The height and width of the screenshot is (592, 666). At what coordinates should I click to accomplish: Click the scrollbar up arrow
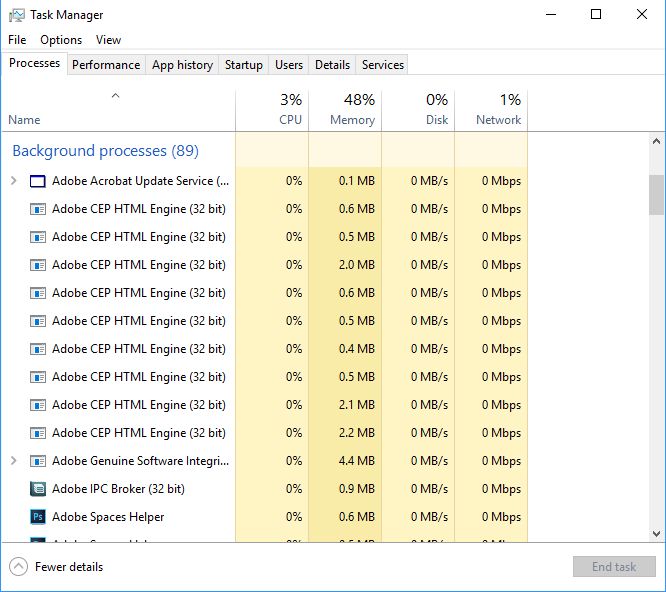[656, 141]
